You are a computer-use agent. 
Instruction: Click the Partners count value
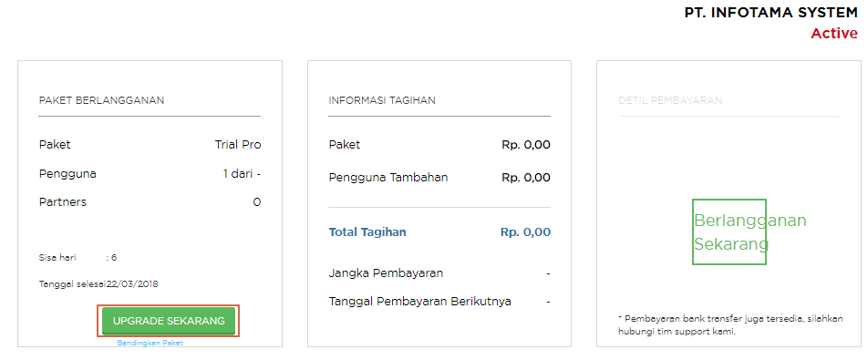pyautogui.click(x=257, y=202)
